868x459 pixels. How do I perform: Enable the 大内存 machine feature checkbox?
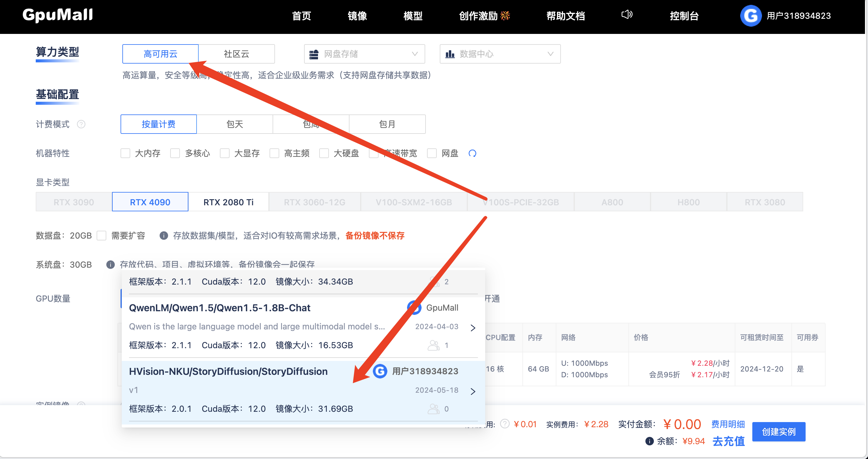(x=125, y=153)
